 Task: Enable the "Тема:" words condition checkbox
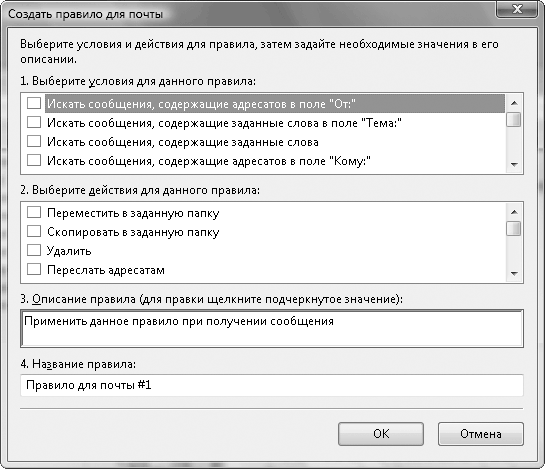pos(34,122)
